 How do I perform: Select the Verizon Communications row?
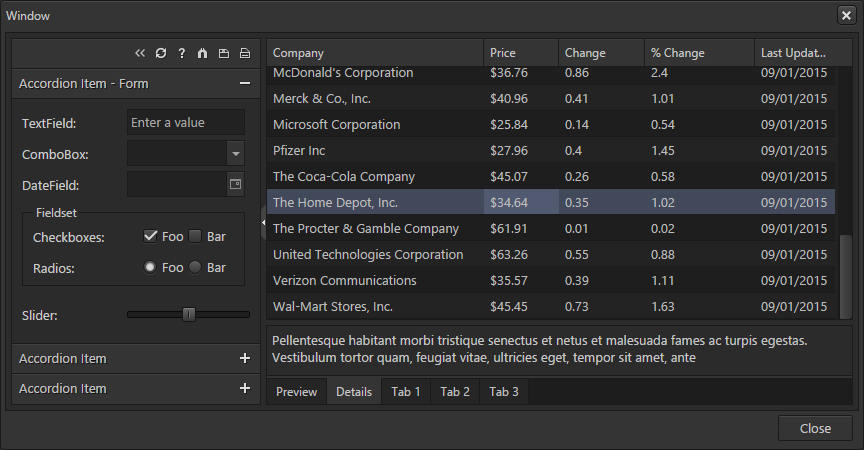[551, 280]
